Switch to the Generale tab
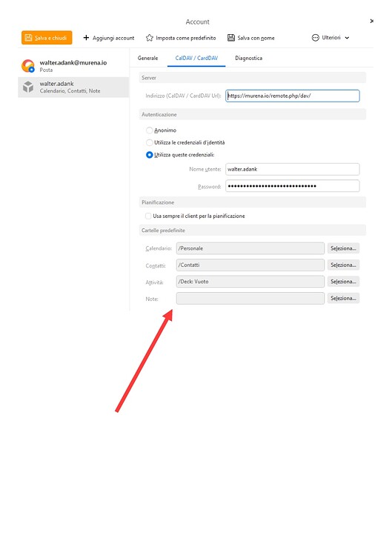This screenshot has width=392, height=556. click(x=147, y=58)
